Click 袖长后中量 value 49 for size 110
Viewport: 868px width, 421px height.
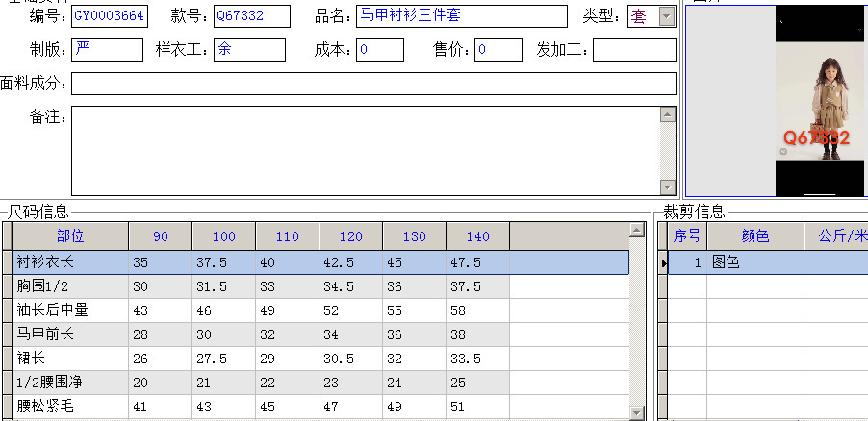288,310
